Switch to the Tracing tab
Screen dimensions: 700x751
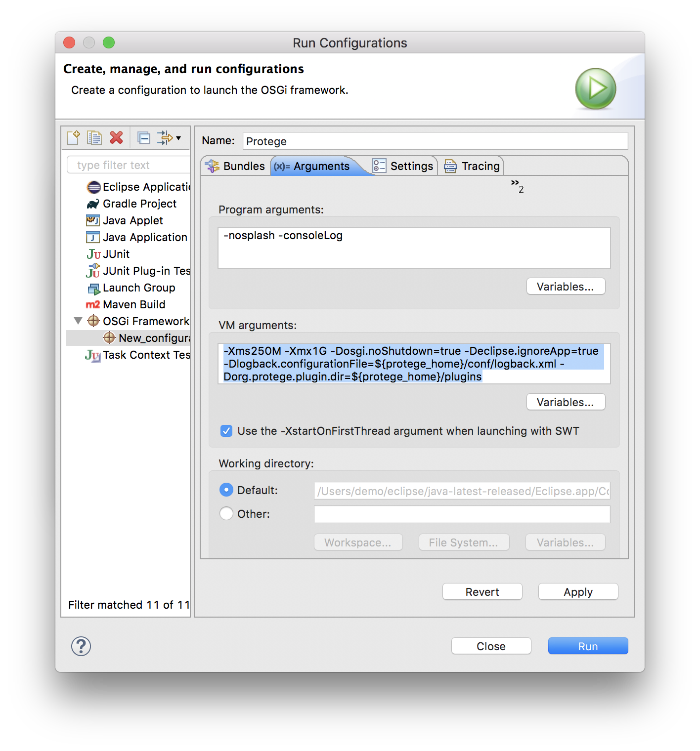[x=473, y=166]
